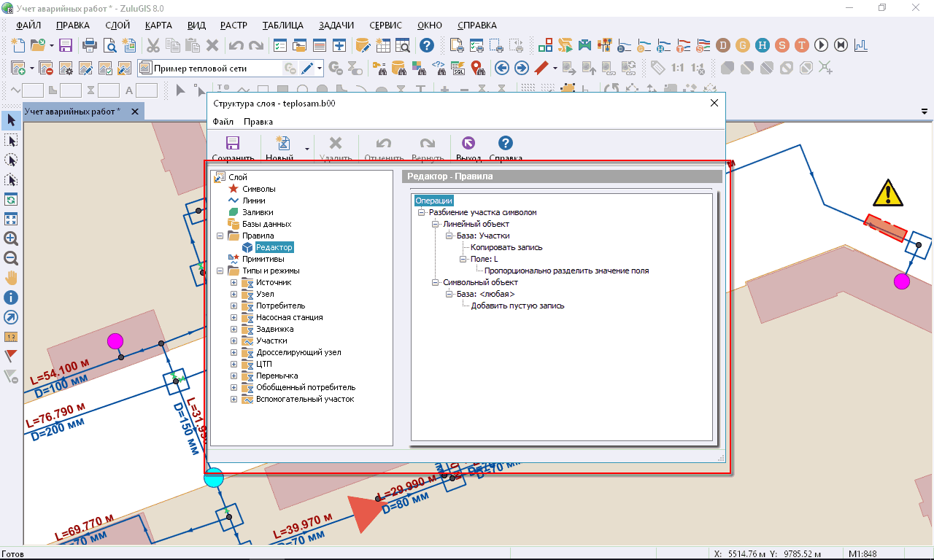Collapse the Правила folder in the tree
Screen dimensions: 934x560
pos(220,236)
